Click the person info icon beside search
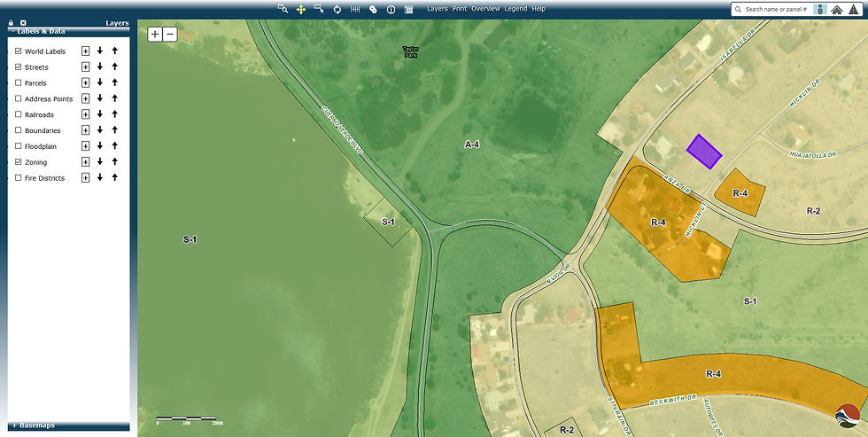 [x=821, y=10]
